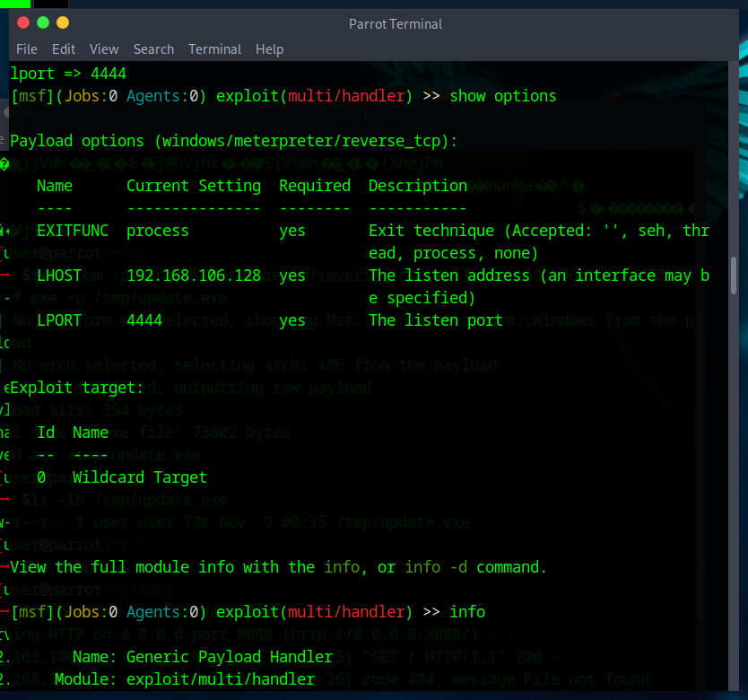Click the 'info' command at bottom prompt
Screen dimensions: 748x700
[x=467, y=612]
